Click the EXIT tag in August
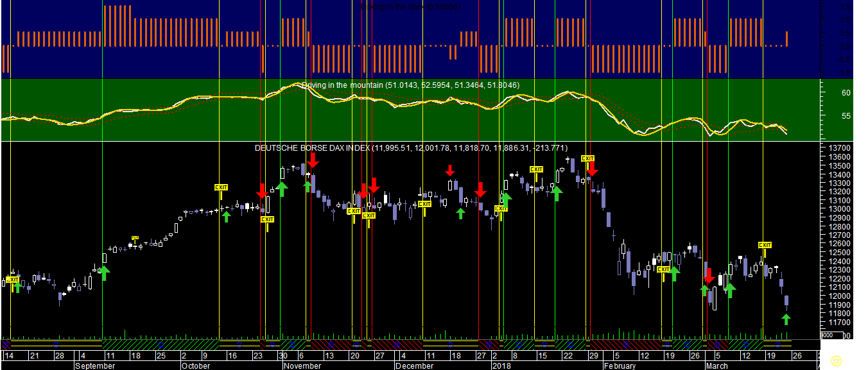The image size is (868, 370). click(13, 280)
